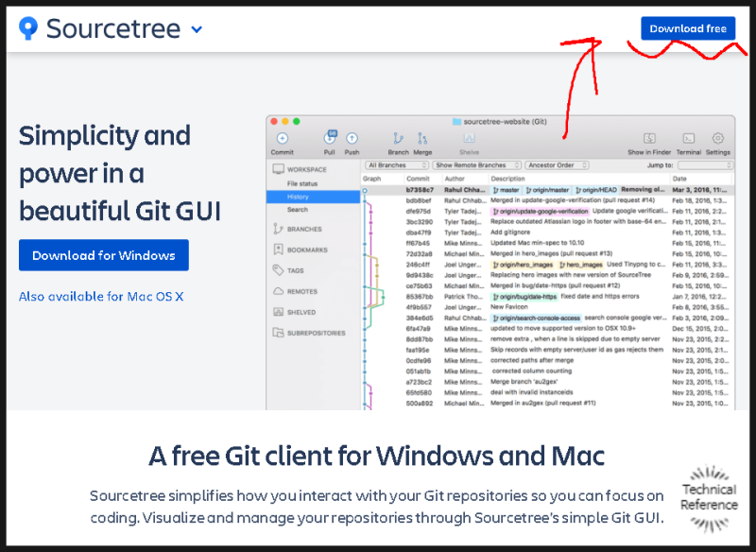
Task: Open the Ancestor Order dropdown
Action: pos(555,164)
